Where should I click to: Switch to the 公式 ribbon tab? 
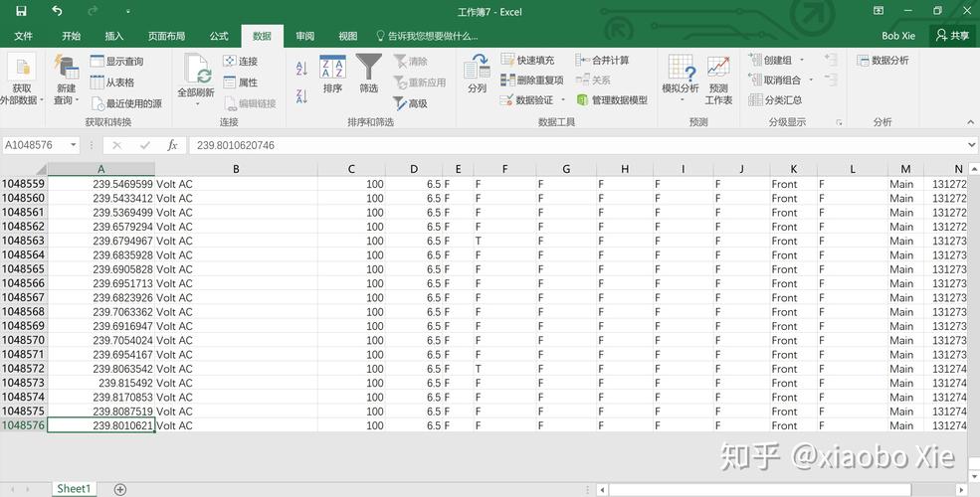[x=219, y=36]
